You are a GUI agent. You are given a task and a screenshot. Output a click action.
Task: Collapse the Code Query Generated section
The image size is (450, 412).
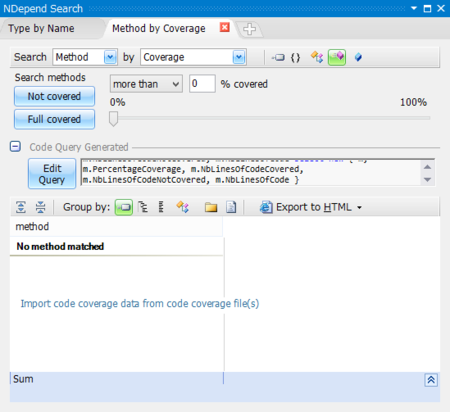[x=15, y=146]
